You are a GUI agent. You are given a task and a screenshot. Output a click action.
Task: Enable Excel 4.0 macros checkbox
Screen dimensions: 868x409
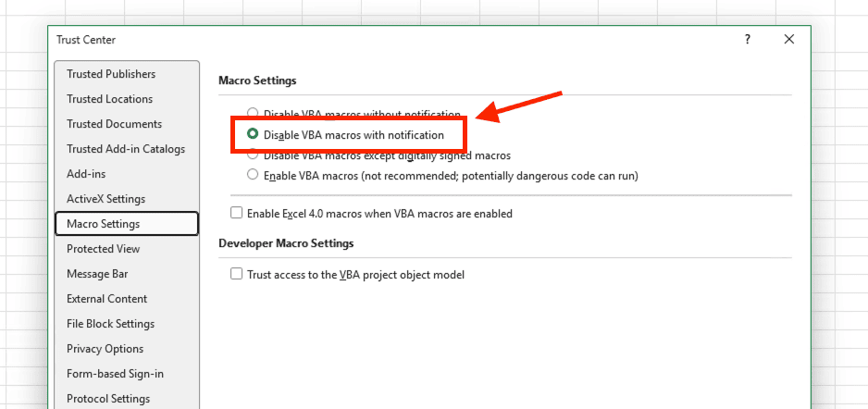coord(237,214)
